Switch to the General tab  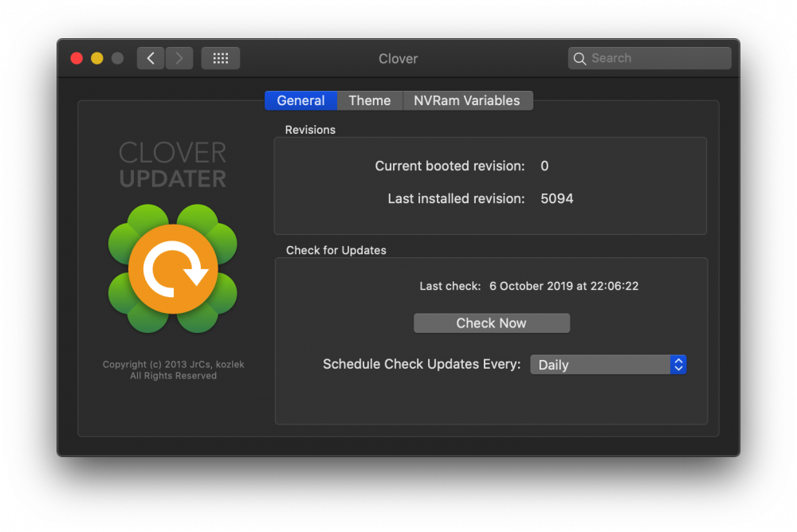(x=301, y=100)
